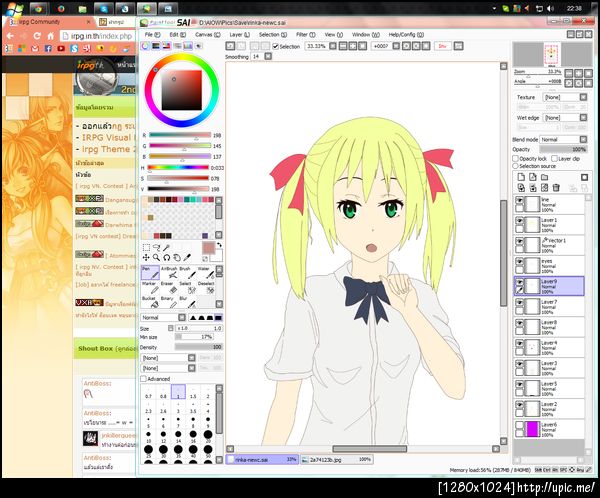This screenshot has width=600, height=498.
Task: Open the Window menu
Action: point(365,34)
